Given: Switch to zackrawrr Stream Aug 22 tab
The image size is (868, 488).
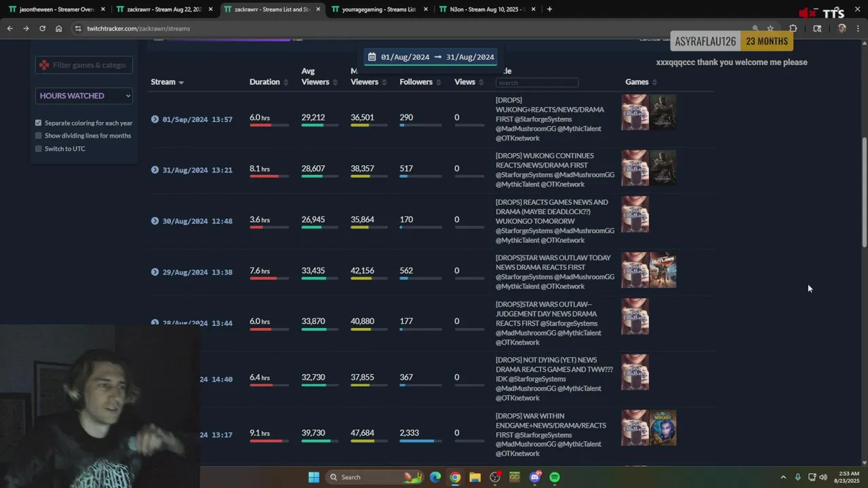Looking at the screenshot, I should pos(165,9).
